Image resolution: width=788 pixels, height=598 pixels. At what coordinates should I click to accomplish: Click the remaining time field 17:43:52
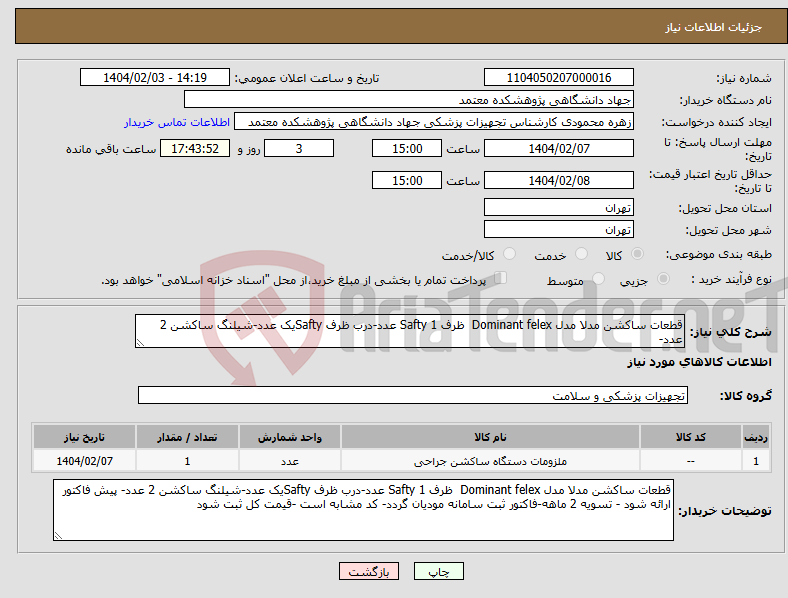click(195, 148)
